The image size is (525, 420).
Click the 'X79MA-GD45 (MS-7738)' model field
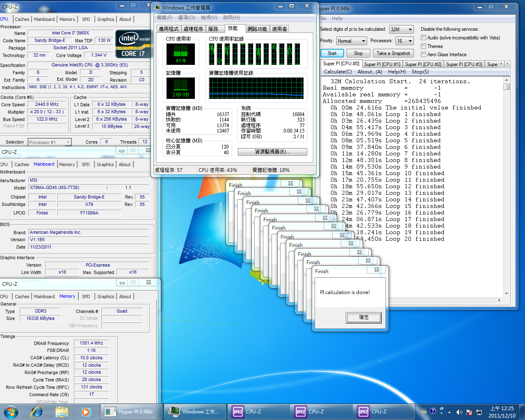(68, 187)
